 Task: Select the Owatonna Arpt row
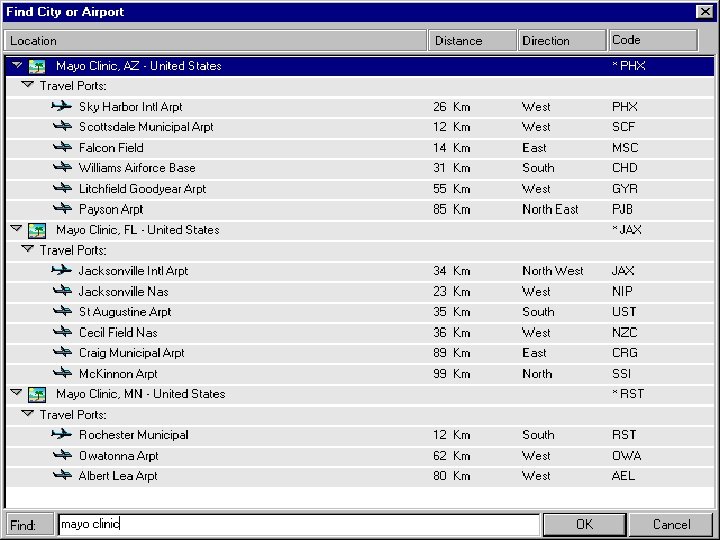point(360,456)
